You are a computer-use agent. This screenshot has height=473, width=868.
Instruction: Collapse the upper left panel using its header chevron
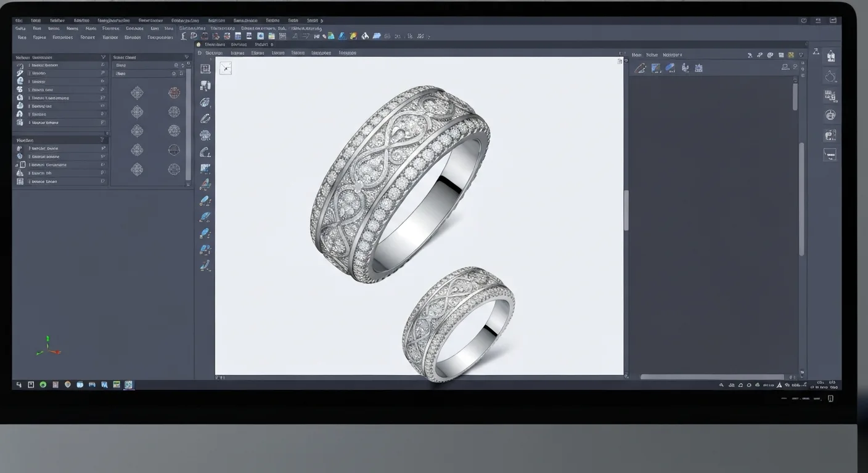click(x=103, y=57)
